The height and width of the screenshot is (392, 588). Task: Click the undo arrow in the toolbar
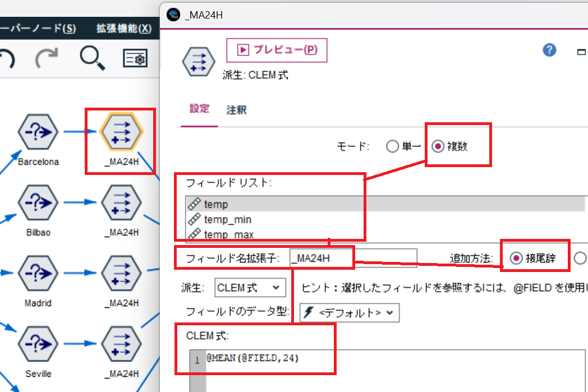click(7, 59)
